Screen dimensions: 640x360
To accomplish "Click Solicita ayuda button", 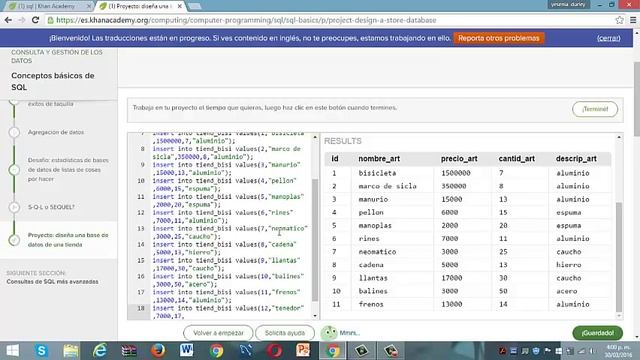I will pyautogui.click(x=285, y=333).
